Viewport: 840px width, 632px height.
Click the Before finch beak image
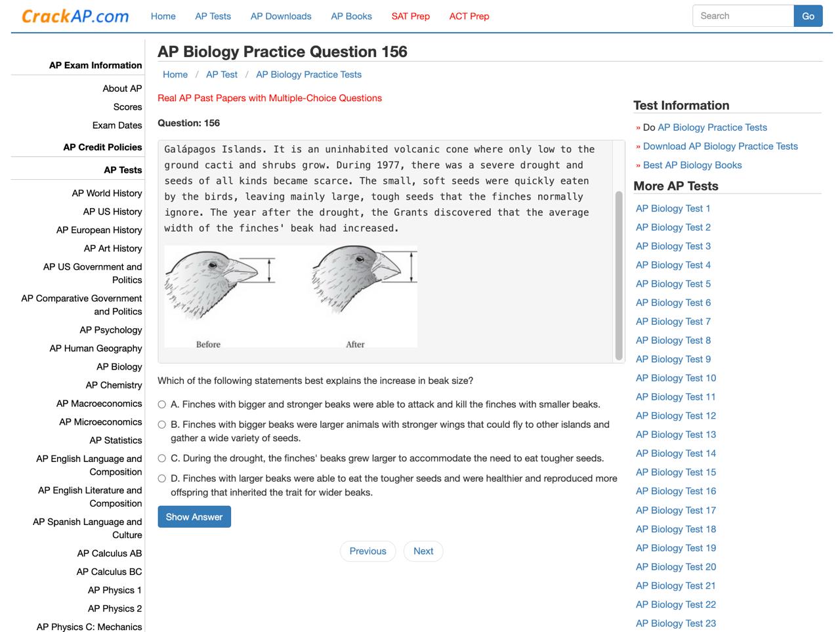pyautogui.click(x=220, y=285)
